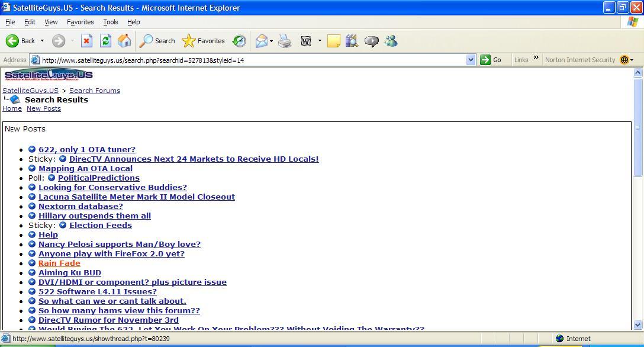Open the Favorites menu

(x=80, y=22)
